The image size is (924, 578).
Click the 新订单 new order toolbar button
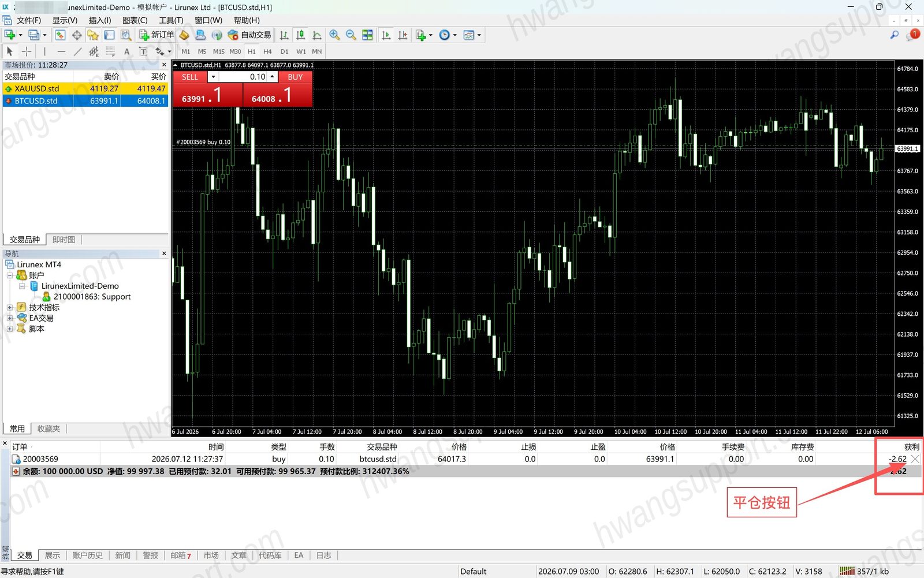(x=157, y=35)
